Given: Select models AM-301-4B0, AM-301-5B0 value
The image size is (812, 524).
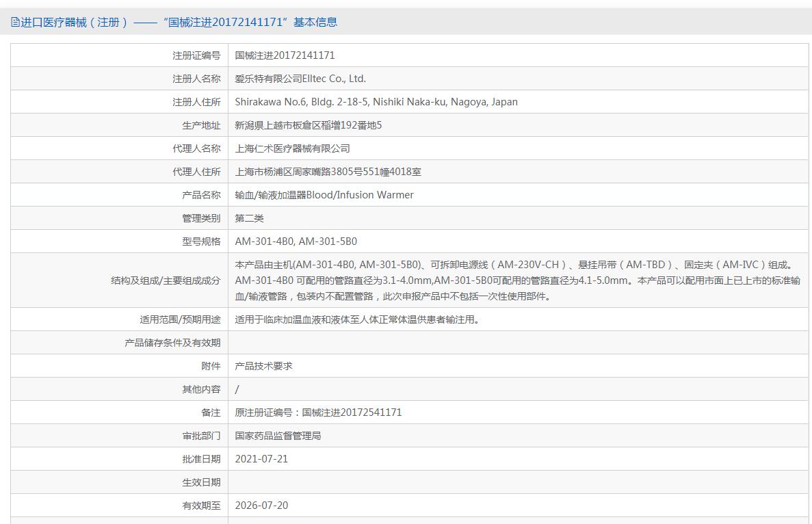Looking at the screenshot, I should coord(296,241).
